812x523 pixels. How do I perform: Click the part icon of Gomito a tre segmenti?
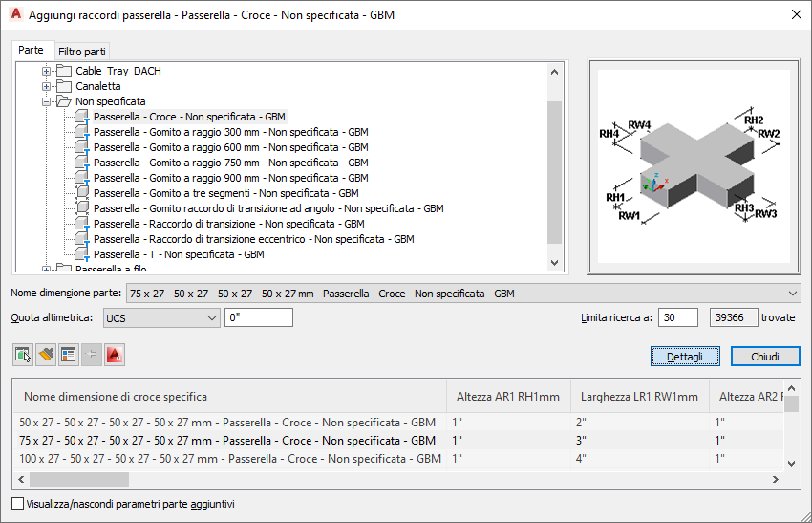tap(82, 193)
